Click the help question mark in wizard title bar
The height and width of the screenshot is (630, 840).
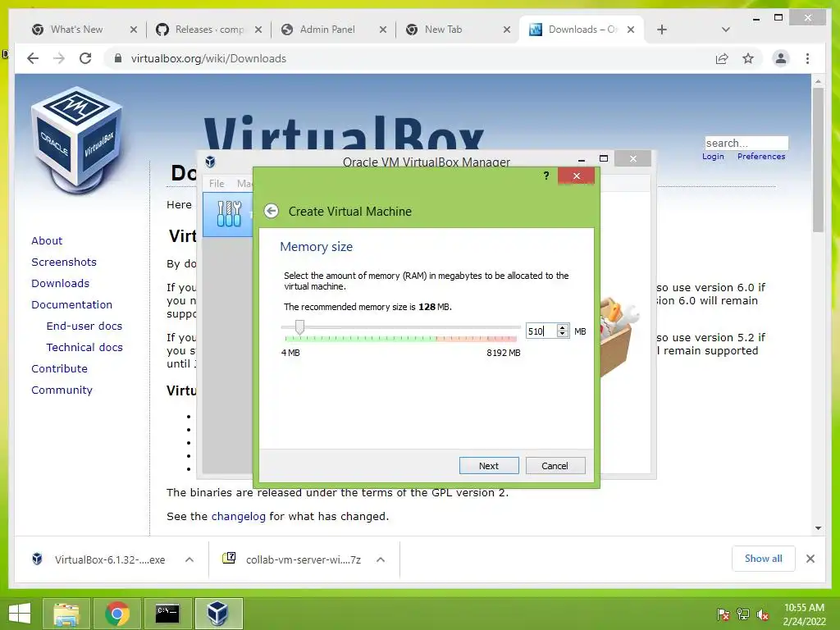(546, 176)
